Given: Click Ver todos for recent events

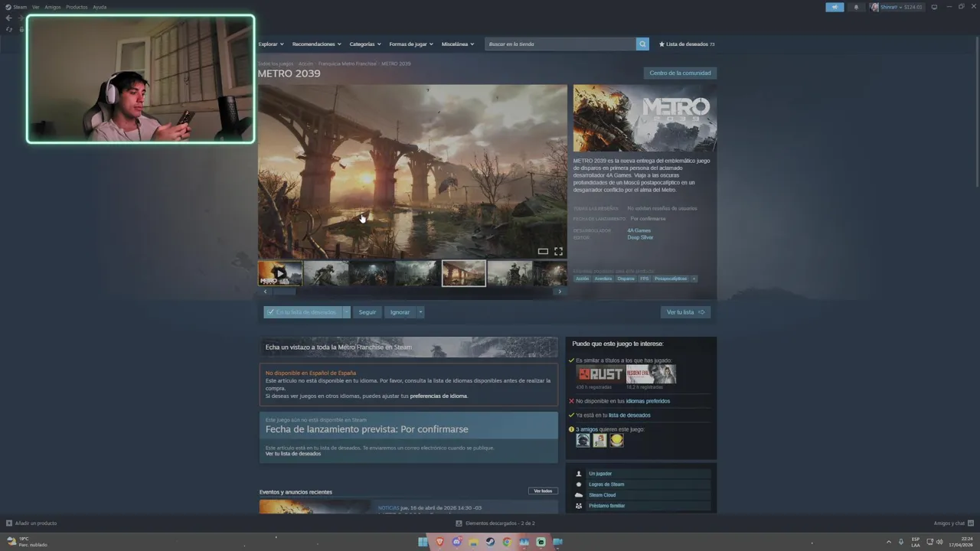Looking at the screenshot, I should pos(543,491).
